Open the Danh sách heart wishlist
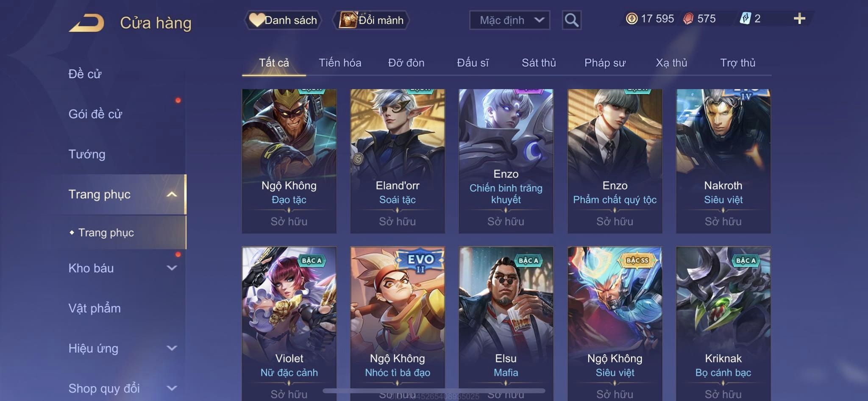This screenshot has width=868, height=401. [283, 20]
